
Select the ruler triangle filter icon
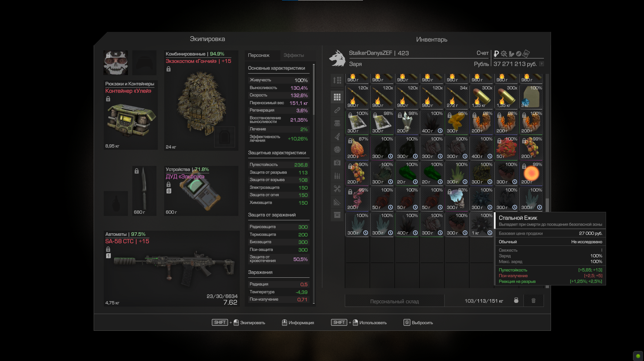pos(337,202)
